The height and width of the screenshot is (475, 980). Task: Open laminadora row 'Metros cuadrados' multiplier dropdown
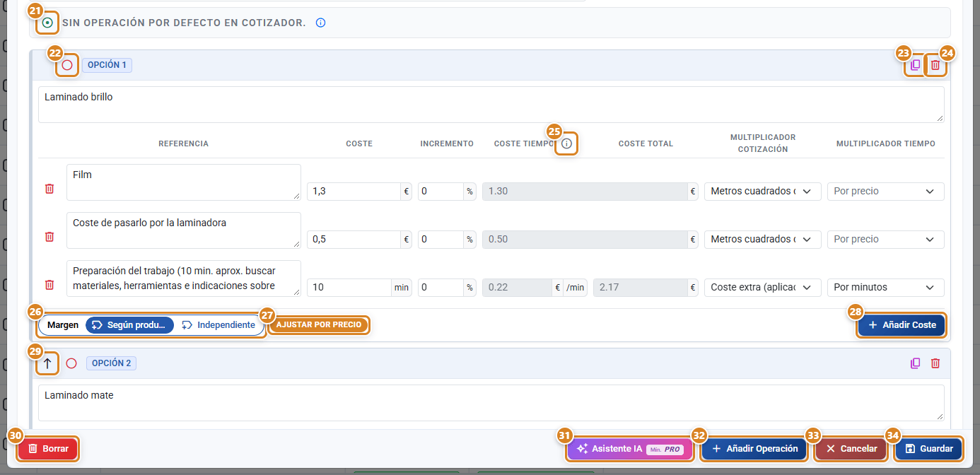pos(762,239)
